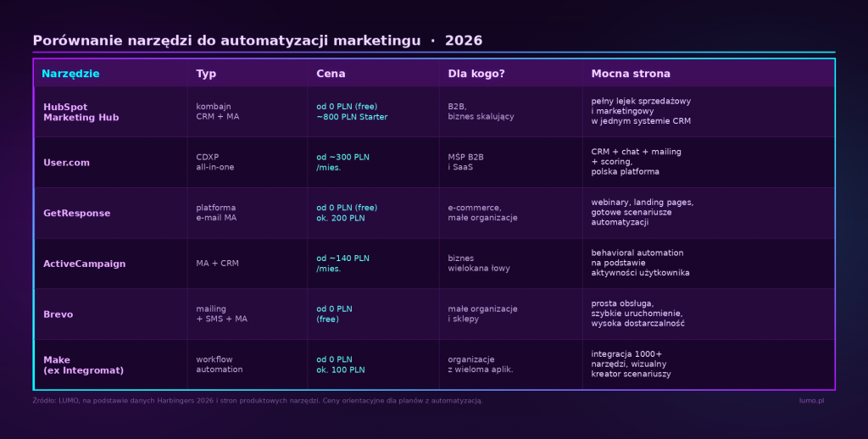
Task: Click the price 'od ~300 PLN /mies.'
Action: coord(342,162)
